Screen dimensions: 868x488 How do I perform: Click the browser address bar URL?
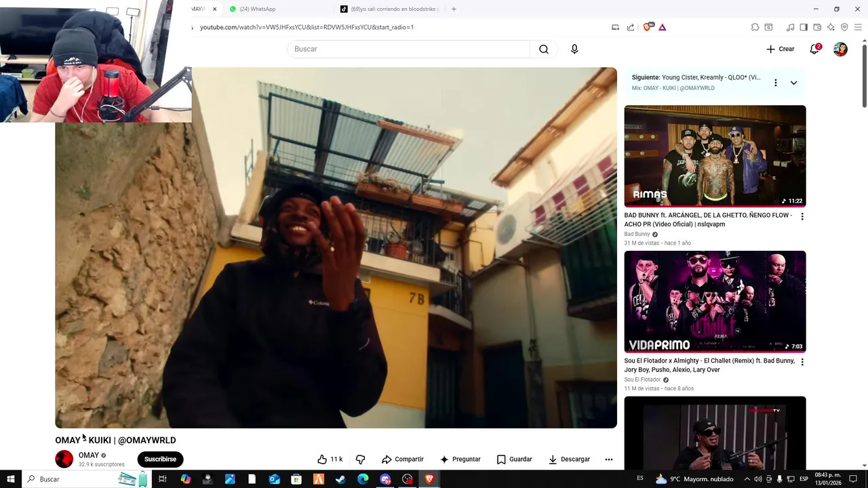point(307,27)
